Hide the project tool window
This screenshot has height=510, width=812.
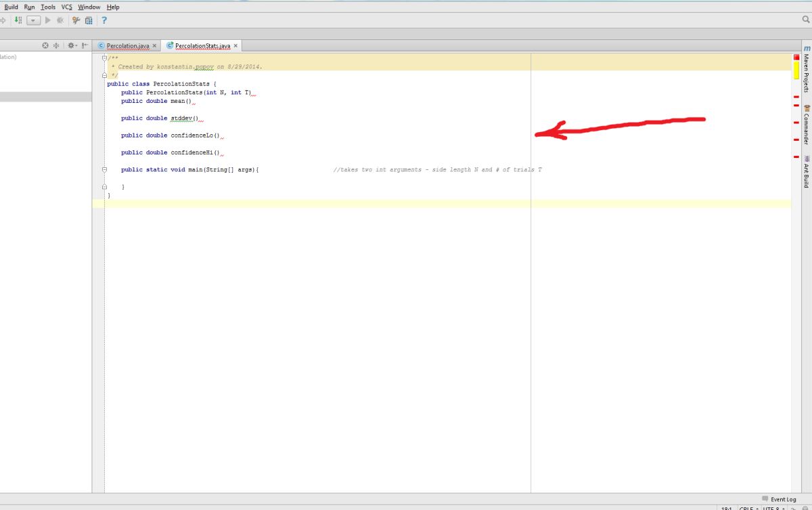click(85, 45)
